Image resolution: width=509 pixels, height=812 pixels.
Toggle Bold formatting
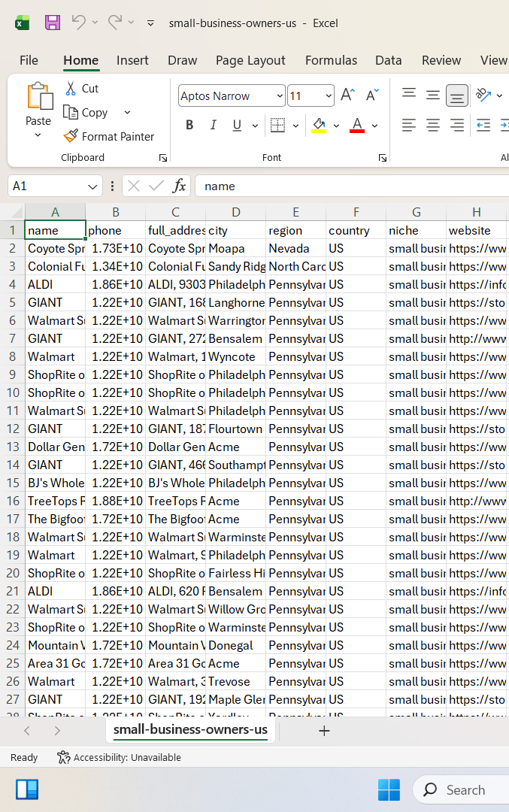pos(189,126)
